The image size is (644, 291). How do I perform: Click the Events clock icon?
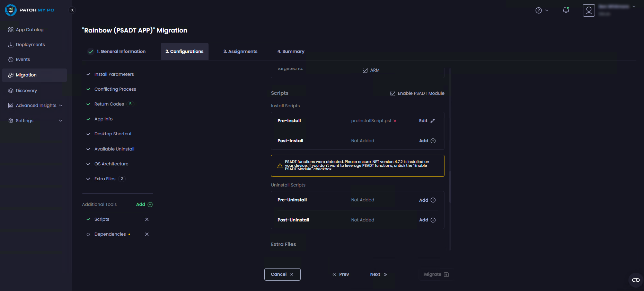11,60
